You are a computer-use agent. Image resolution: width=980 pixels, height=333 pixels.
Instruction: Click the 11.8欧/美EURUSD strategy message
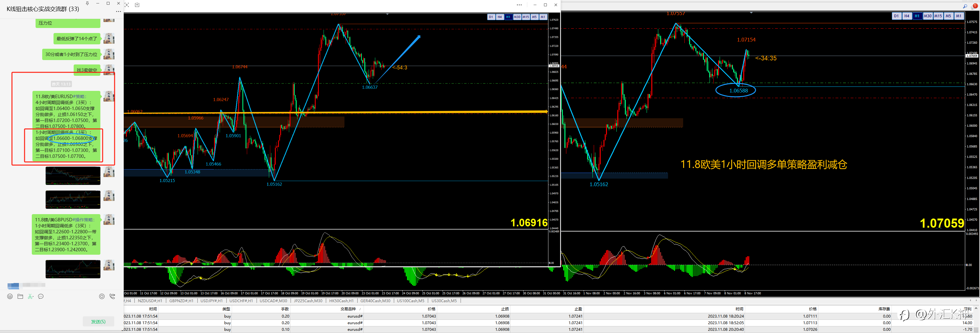[66, 126]
